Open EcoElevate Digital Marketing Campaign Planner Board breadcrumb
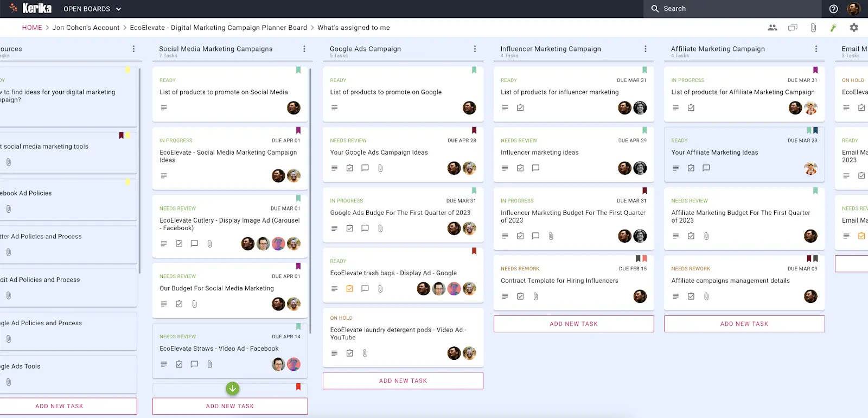This screenshot has width=868, height=418. click(218, 28)
